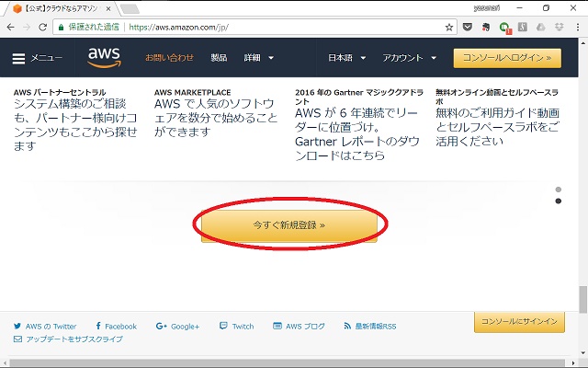Open the Twitch footer link
This screenshot has height=368, width=588.
click(x=237, y=326)
